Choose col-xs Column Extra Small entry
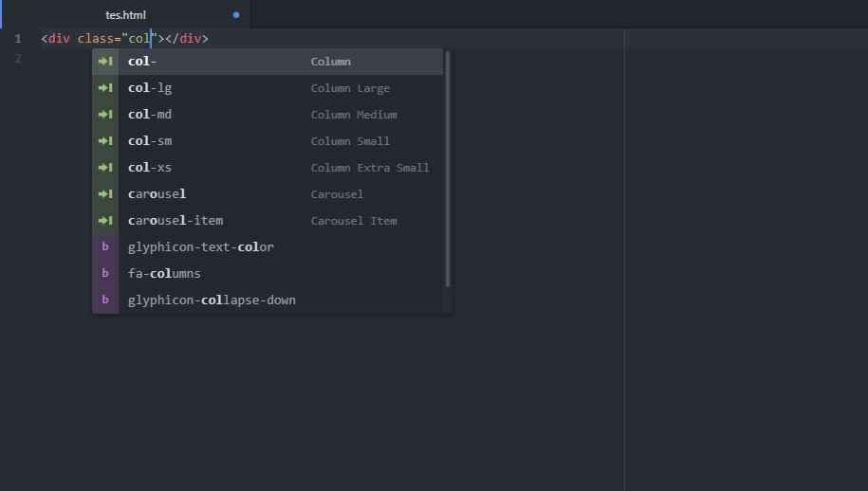Viewport: 868px width, 491px height. [x=268, y=168]
